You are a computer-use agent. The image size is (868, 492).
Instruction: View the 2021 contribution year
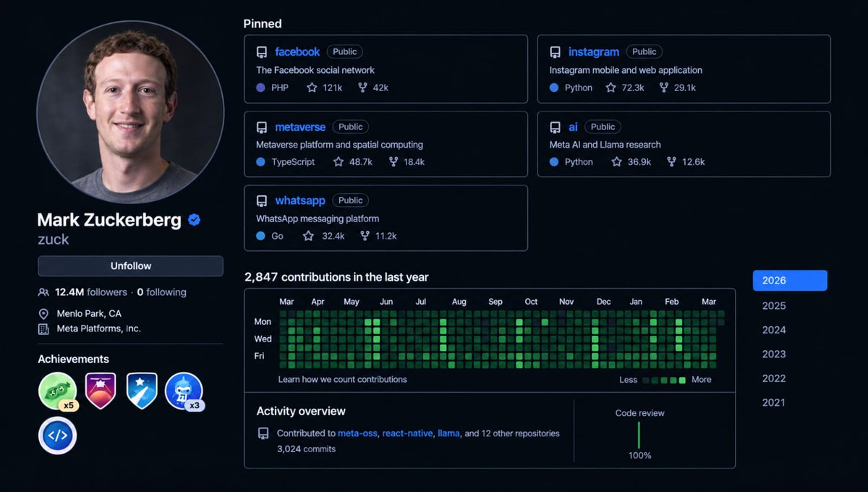pos(774,402)
